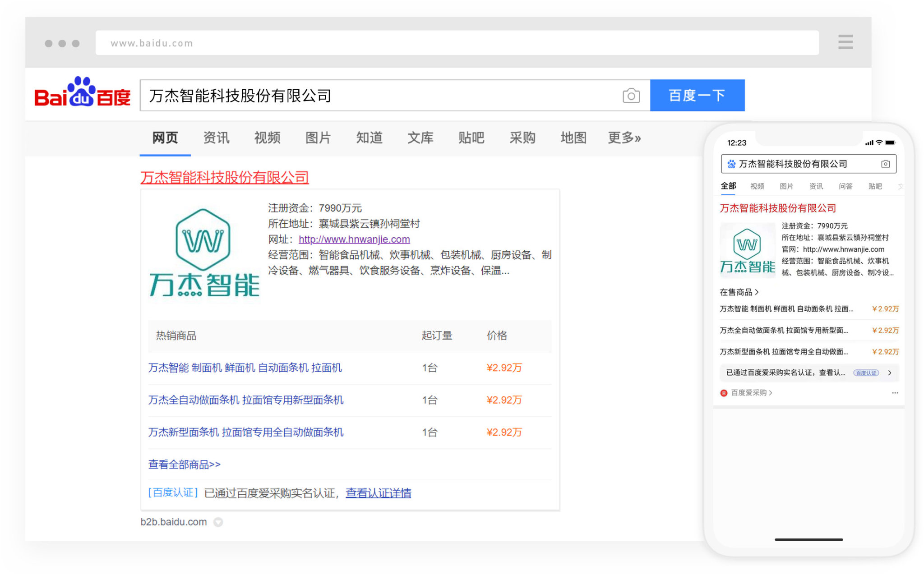Tap the Baidu paw icon in mobile search
This screenshot has height=575, width=924.
coord(731,164)
